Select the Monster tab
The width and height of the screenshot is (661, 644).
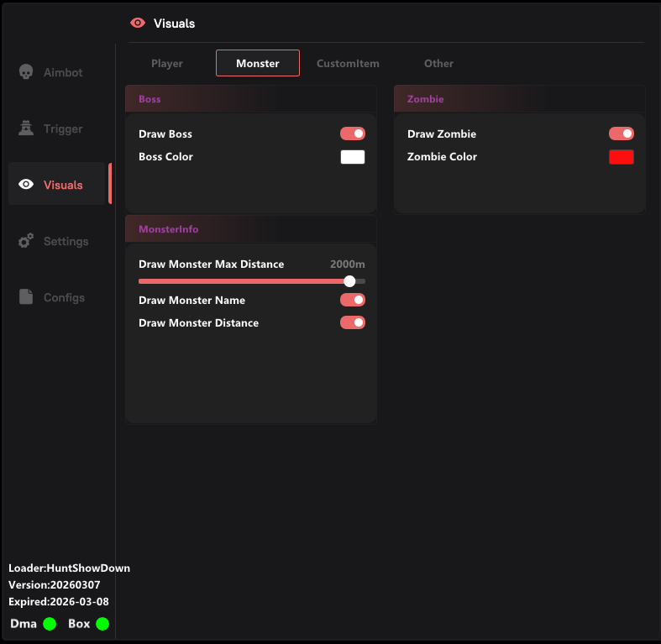point(258,64)
